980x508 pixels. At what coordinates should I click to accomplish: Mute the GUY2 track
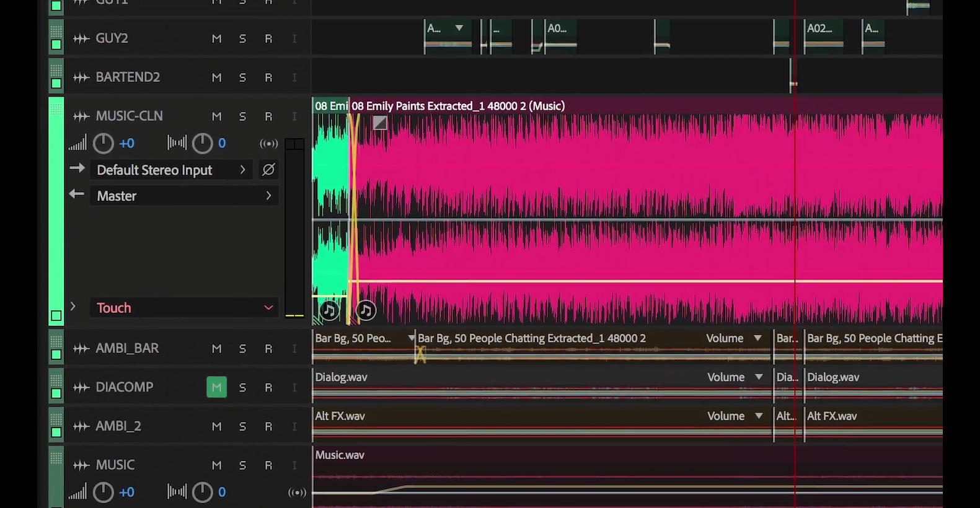coord(216,38)
